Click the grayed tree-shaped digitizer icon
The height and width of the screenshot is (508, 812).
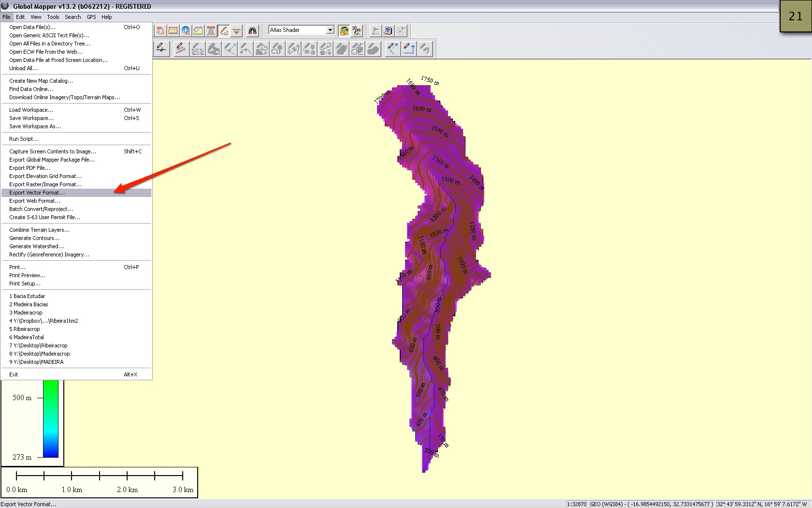(x=277, y=49)
